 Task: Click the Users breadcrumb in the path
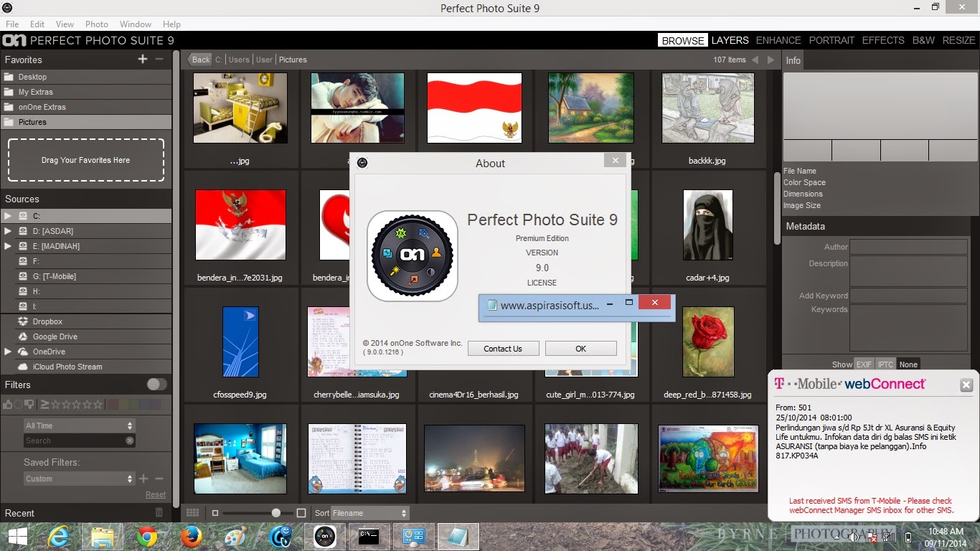(239, 60)
